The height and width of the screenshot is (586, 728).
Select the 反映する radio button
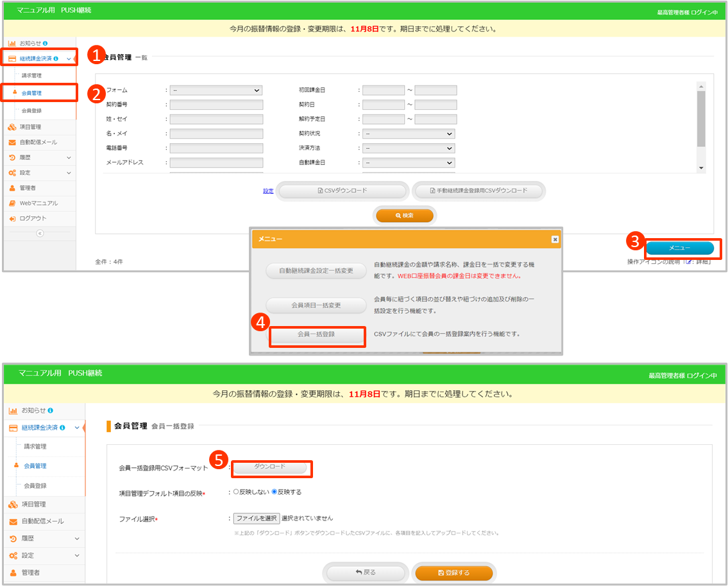point(275,492)
